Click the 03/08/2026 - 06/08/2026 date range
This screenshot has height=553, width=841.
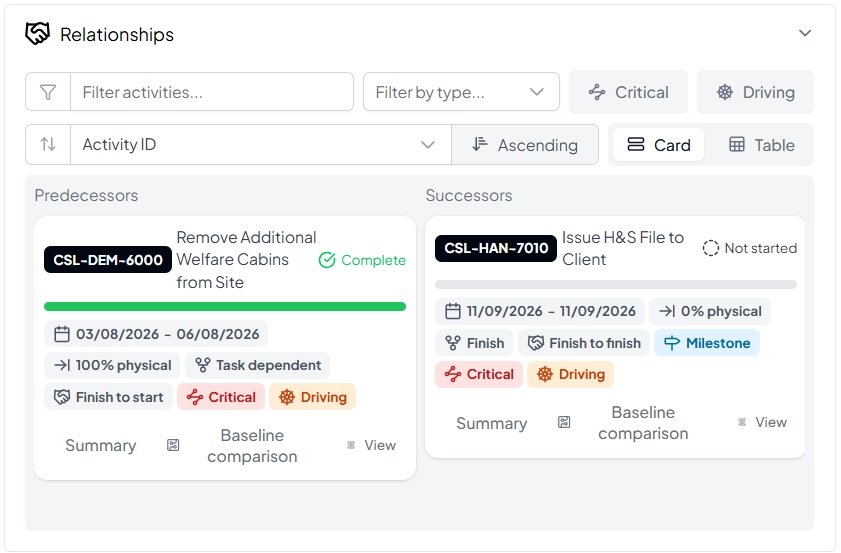(167, 334)
